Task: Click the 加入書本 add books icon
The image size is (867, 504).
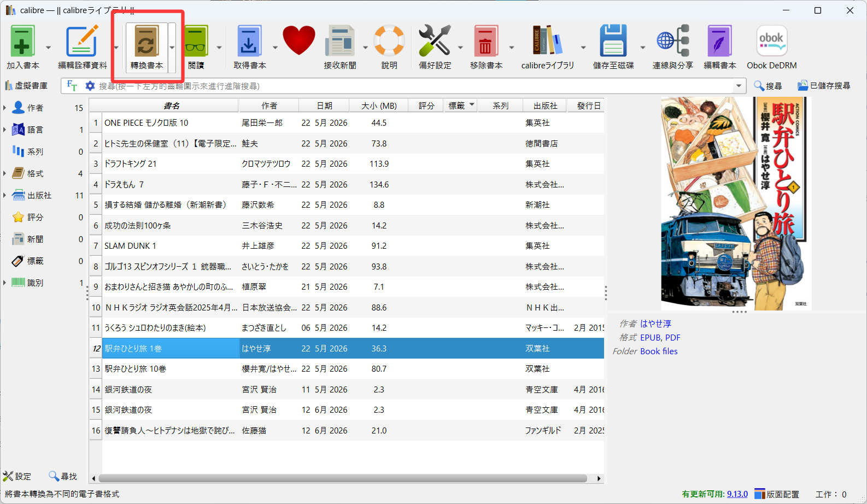Action: tap(22, 41)
